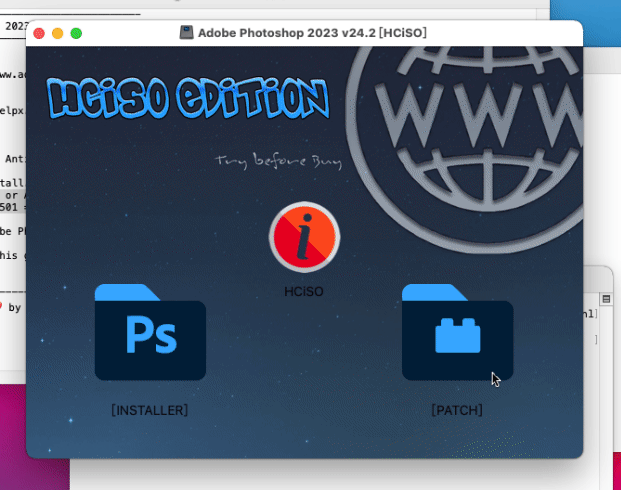Viewport: 621px width, 490px height.
Task: Close the Adobe Photoshop disk image window
Action: click(x=39, y=33)
